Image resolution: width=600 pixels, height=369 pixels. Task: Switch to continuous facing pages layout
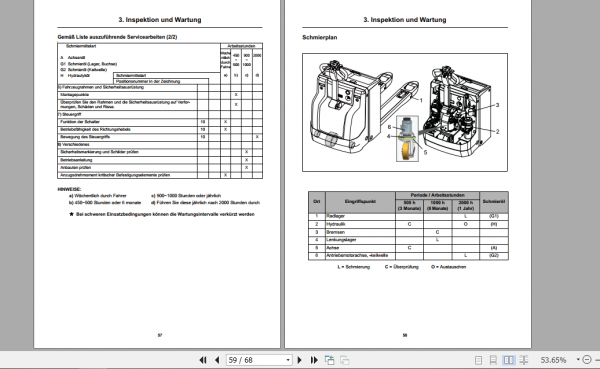[524, 360]
